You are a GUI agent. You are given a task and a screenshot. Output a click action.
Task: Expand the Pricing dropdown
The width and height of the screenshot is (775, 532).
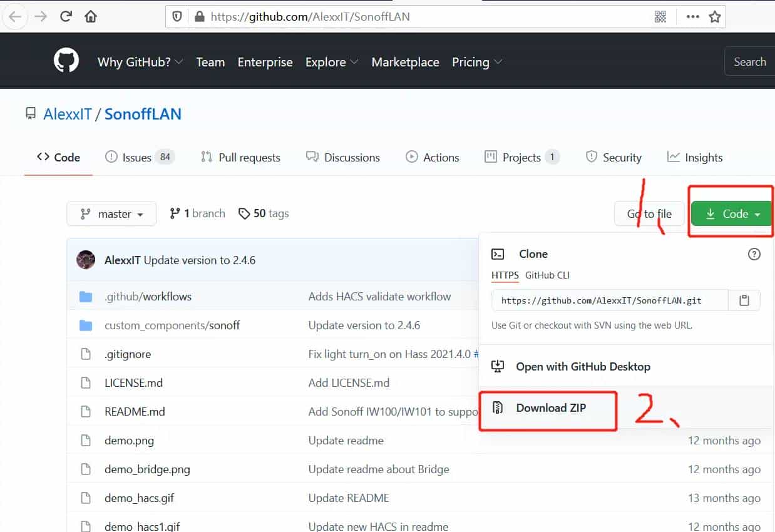(x=477, y=62)
